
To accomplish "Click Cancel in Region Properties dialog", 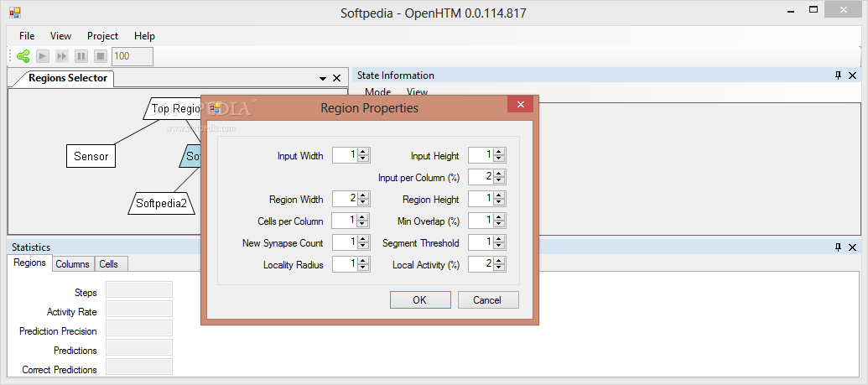I will tap(488, 300).
